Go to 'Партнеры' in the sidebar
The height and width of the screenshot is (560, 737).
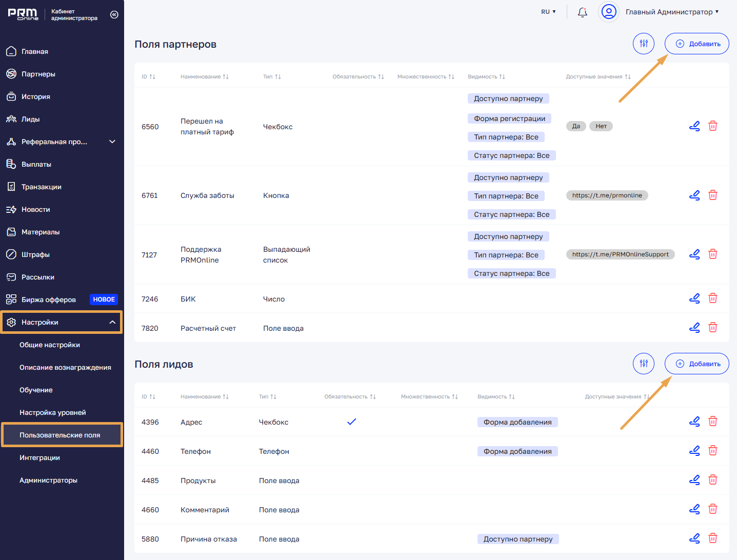(x=38, y=74)
